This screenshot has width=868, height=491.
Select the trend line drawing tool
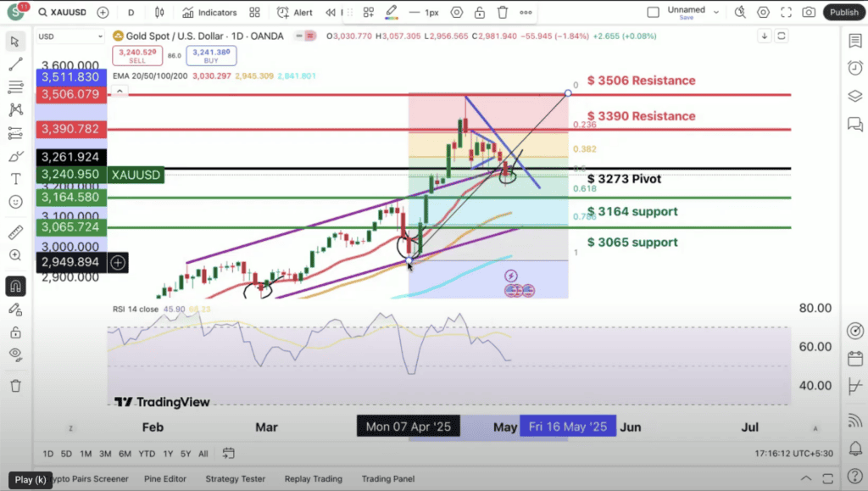click(x=15, y=64)
